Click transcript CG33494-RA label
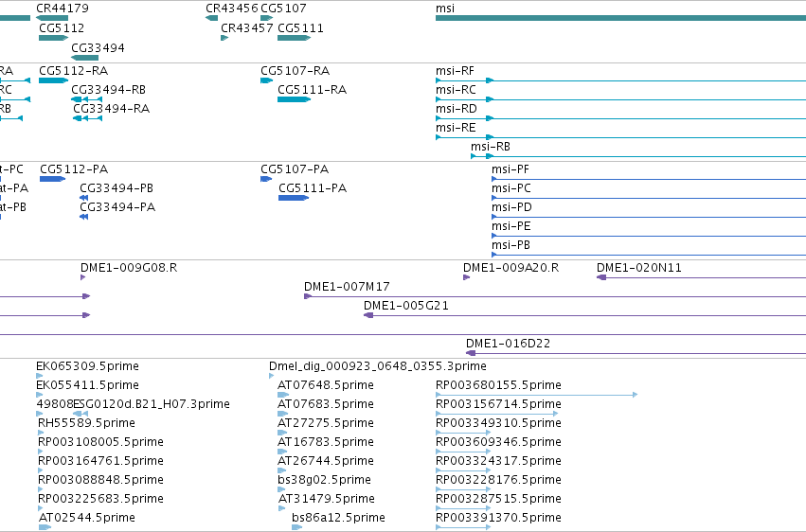Image resolution: width=806 pixels, height=532 pixels. pos(112,108)
